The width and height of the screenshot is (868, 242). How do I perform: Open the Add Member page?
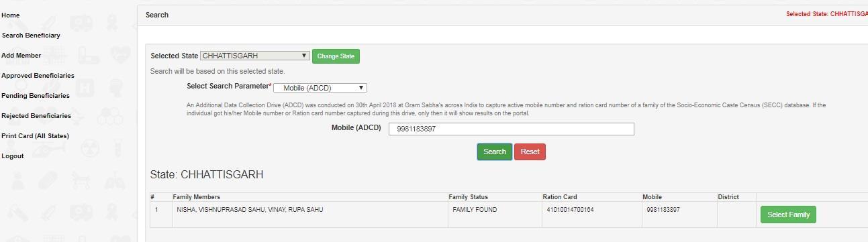point(21,56)
